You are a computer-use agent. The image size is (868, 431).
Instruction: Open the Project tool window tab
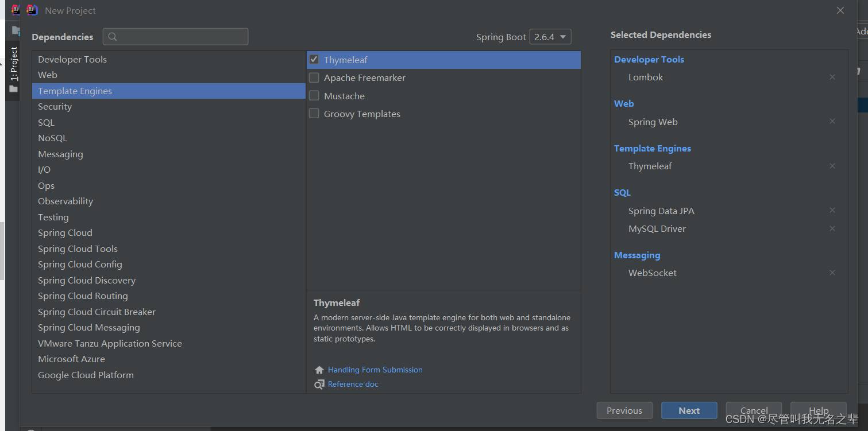pos(14,70)
